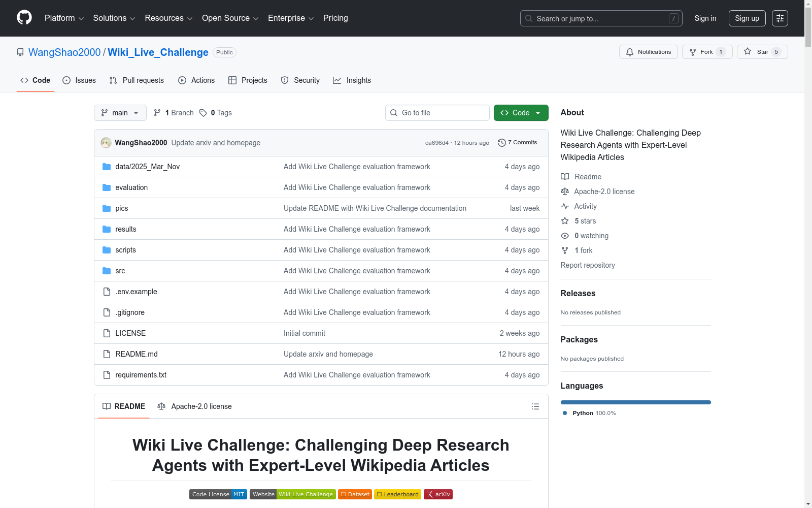The height and width of the screenshot is (508, 812).
Task: Click the requirements.txt file icon
Action: pyautogui.click(x=107, y=375)
